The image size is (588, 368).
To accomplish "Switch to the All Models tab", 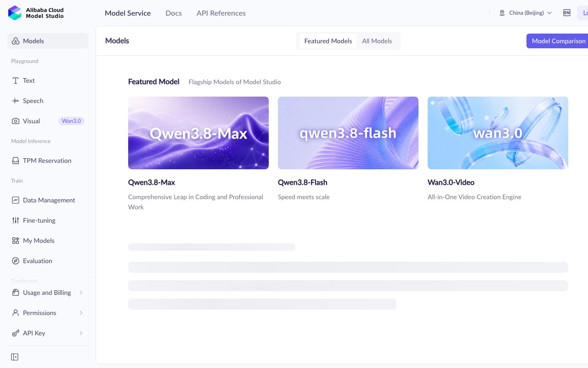I will pos(377,41).
